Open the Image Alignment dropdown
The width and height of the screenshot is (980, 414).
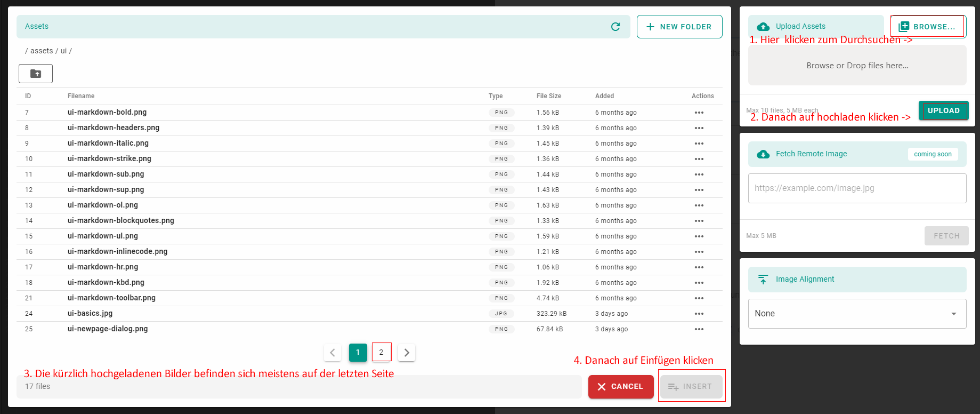click(x=857, y=314)
